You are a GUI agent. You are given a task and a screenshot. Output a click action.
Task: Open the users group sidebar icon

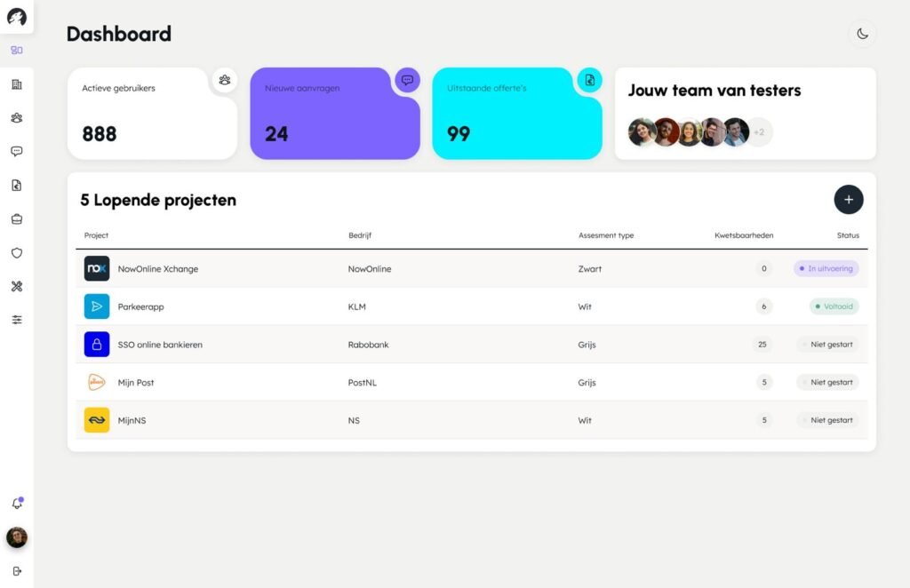coord(17,118)
